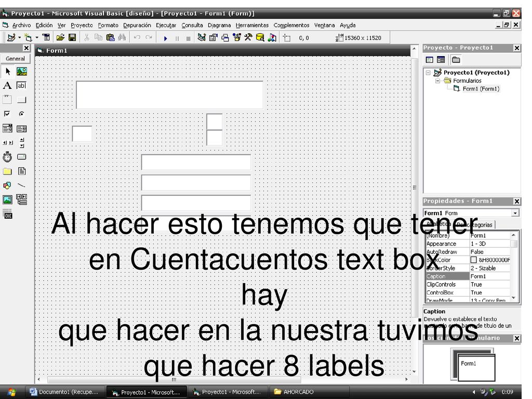Open the Formato menu

coord(108,25)
